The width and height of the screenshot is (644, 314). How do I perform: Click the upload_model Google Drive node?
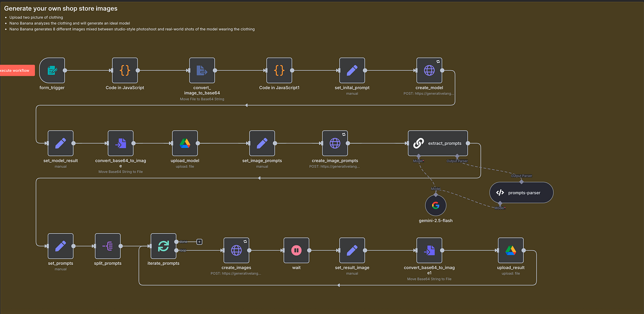(x=185, y=143)
